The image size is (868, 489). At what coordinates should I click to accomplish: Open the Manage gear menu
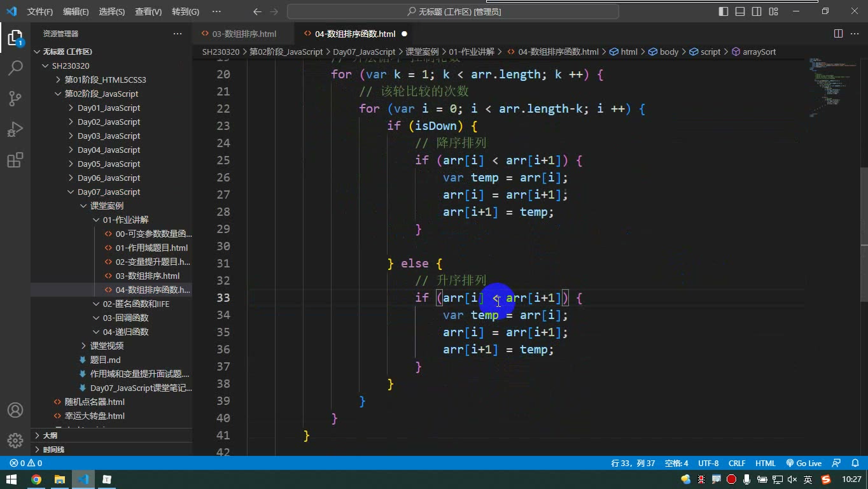tap(15, 440)
